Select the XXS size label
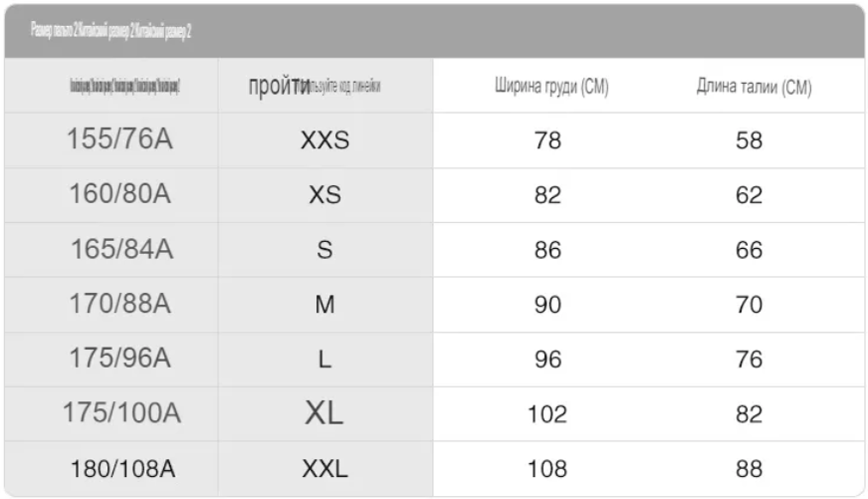 point(325,140)
